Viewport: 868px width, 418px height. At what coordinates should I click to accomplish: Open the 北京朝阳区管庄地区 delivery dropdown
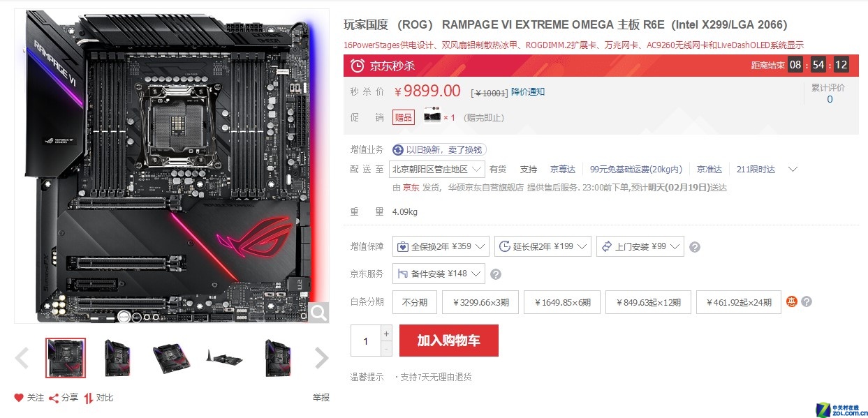pos(438,169)
